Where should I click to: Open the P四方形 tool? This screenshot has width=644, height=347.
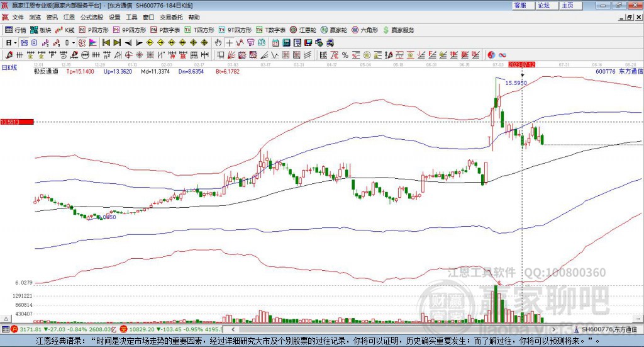(94, 30)
